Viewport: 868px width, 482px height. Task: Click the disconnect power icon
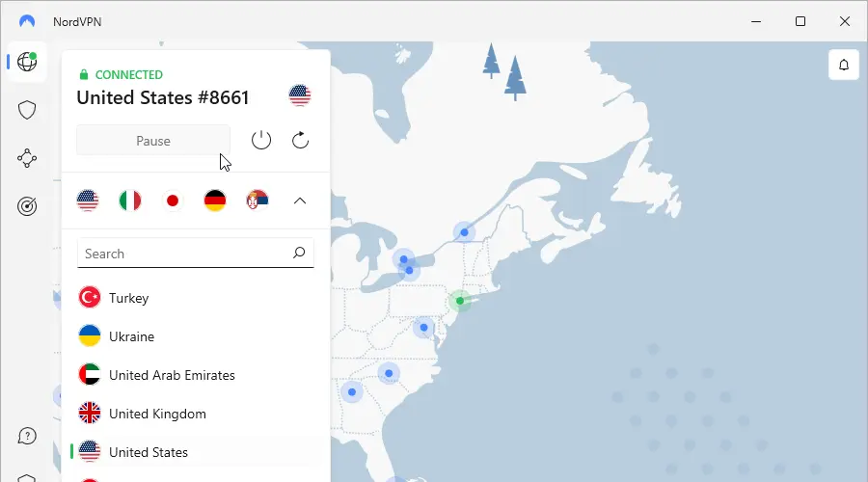pyautogui.click(x=261, y=141)
